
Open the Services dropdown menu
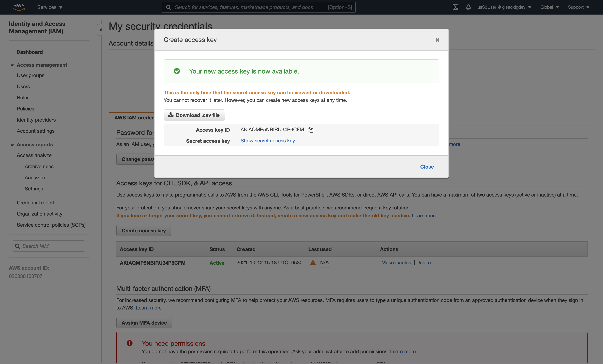tap(50, 7)
